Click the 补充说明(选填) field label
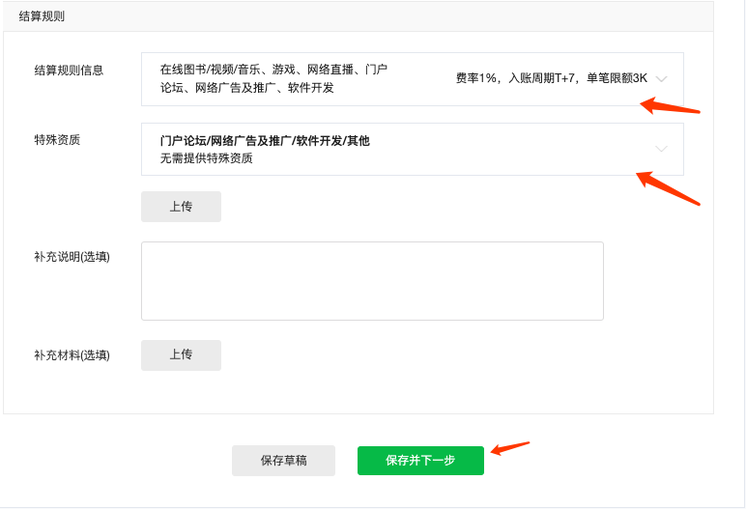Image resolution: width=746 pixels, height=509 pixels. point(72,257)
